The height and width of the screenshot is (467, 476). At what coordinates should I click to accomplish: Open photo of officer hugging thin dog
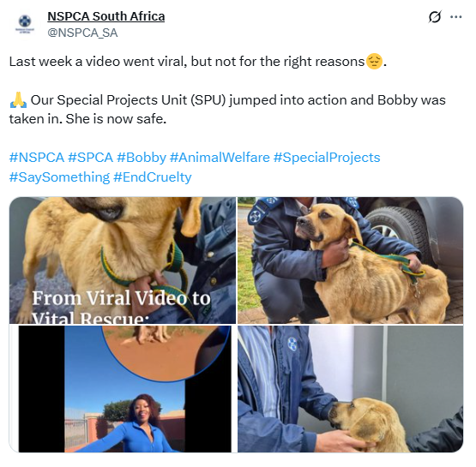click(x=350, y=260)
